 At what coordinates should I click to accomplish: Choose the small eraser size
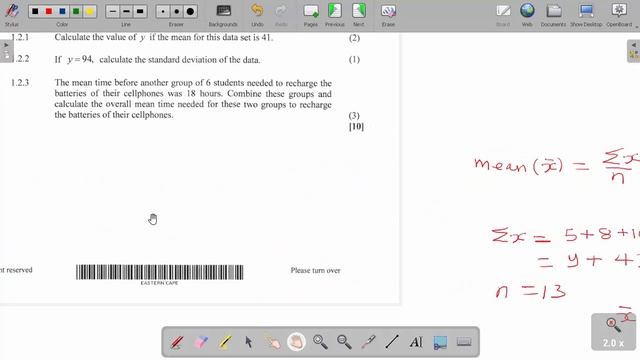tap(163, 11)
